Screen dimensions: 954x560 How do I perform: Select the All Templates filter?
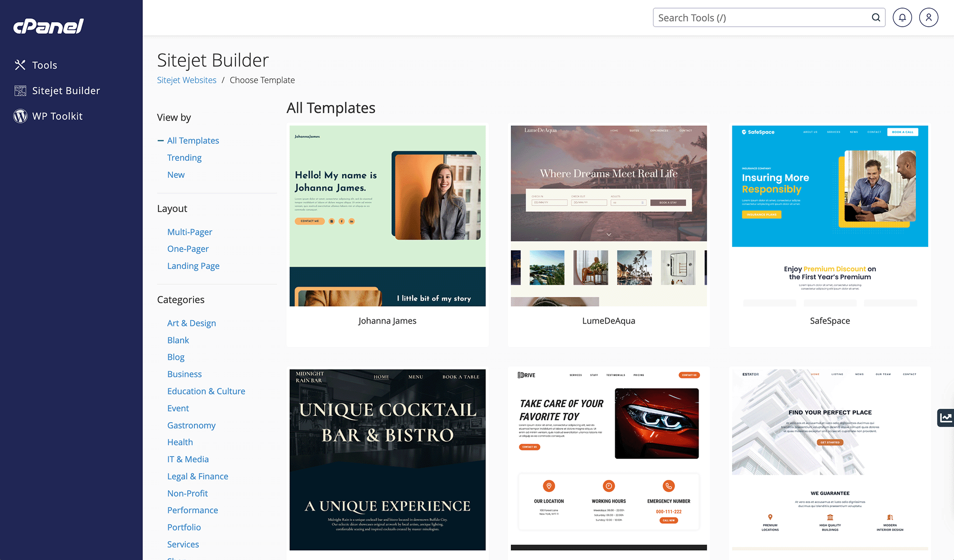[x=193, y=140]
